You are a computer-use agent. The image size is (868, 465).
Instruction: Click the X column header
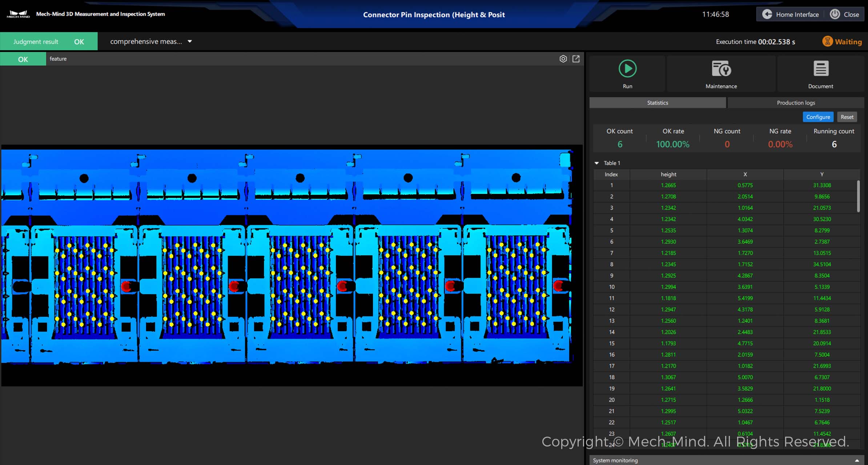point(745,174)
